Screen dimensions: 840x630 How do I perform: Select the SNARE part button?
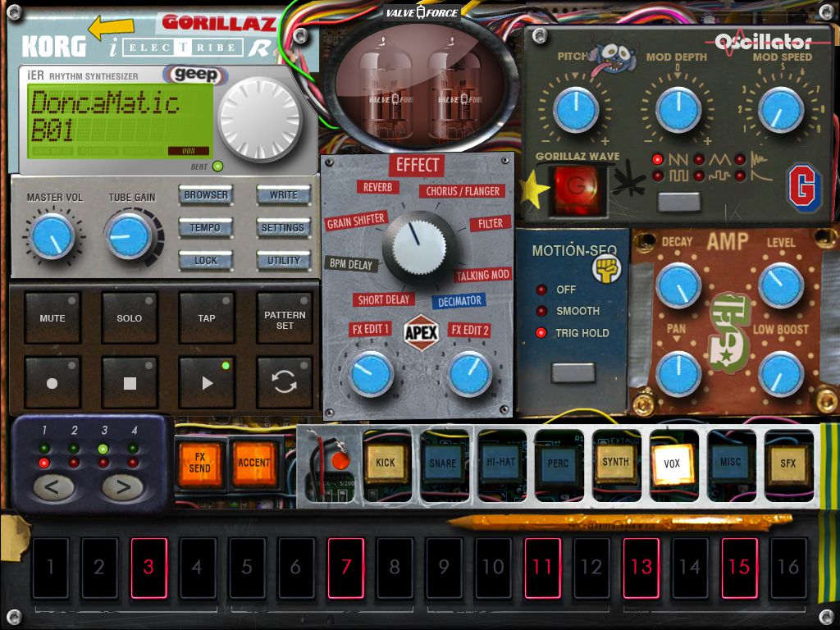click(x=442, y=463)
